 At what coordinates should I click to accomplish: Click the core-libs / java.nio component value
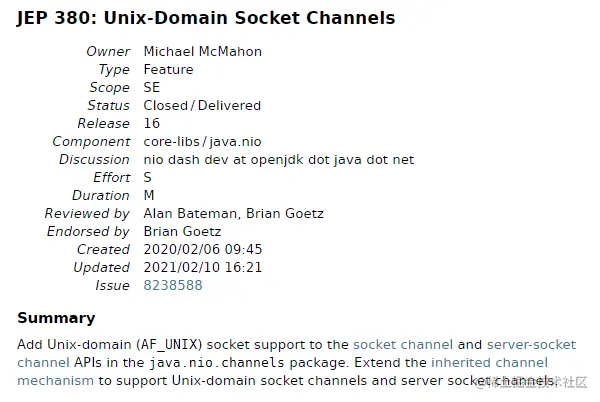[204, 142]
